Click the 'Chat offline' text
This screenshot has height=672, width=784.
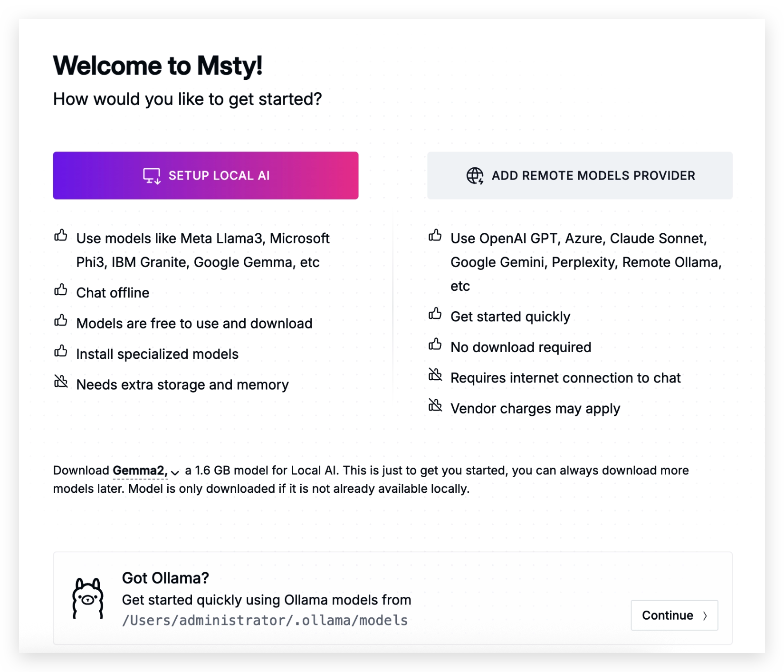pyautogui.click(x=113, y=293)
